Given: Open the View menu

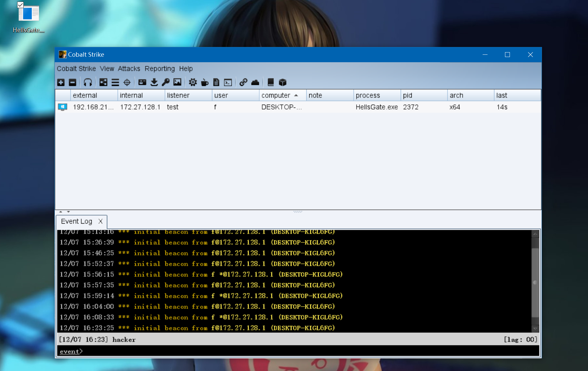Looking at the screenshot, I should tap(107, 69).
